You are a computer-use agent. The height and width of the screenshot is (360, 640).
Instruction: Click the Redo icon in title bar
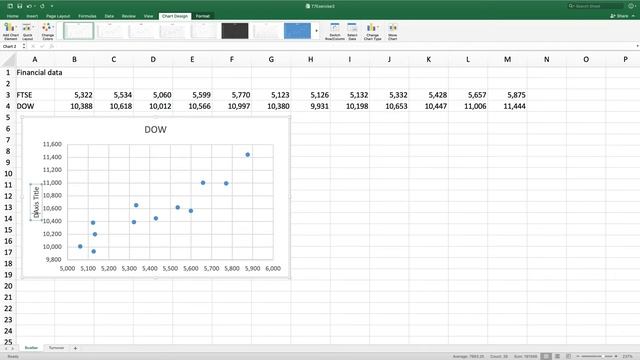42,6
